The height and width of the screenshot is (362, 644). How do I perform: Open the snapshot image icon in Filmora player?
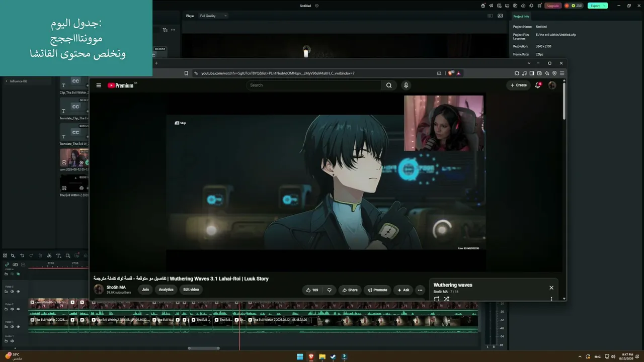[500, 16]
